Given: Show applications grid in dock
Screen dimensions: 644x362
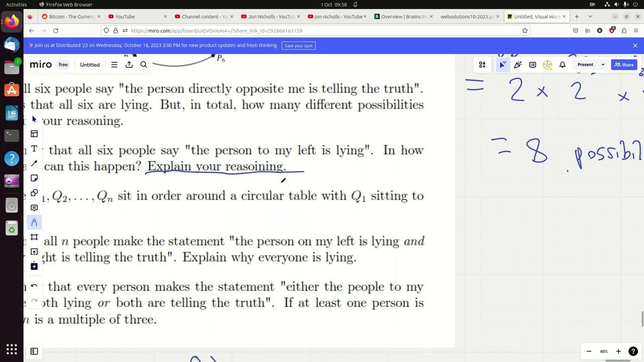Looking at the screenshot, I should coord(12,349).
